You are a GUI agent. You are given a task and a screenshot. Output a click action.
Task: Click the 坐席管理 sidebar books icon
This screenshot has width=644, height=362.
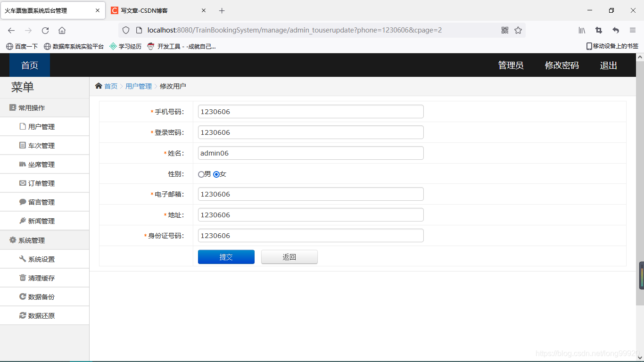[22, 164]
